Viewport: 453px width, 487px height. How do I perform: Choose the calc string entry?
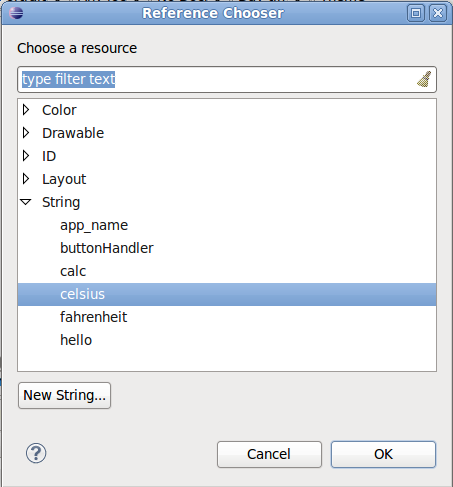[x=73, y=271]
